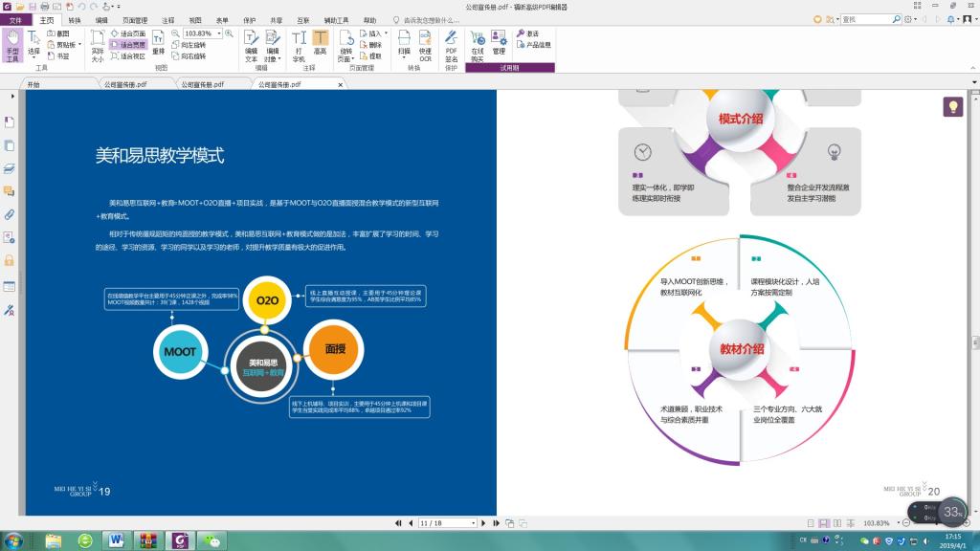Click the 产品信息 (Product Info) button
The width and height of the screenshot is (980, 551).
click(x=534, y=45)
